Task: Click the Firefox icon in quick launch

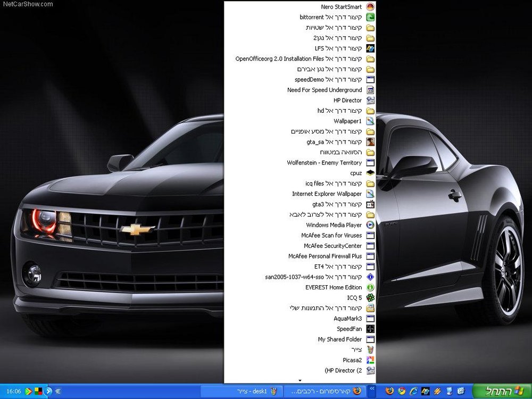Action: point(390,391)
